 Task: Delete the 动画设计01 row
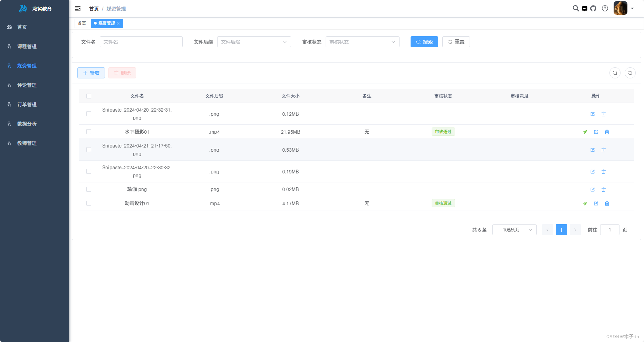coord(607,203)
